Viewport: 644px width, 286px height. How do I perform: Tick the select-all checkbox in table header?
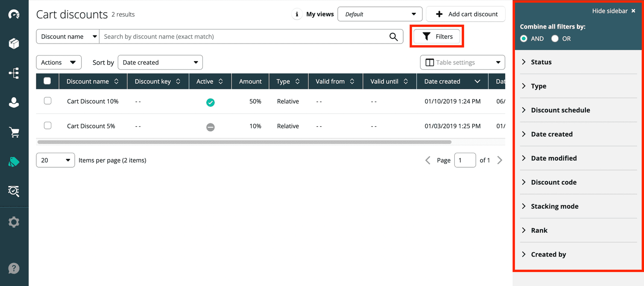47,81
